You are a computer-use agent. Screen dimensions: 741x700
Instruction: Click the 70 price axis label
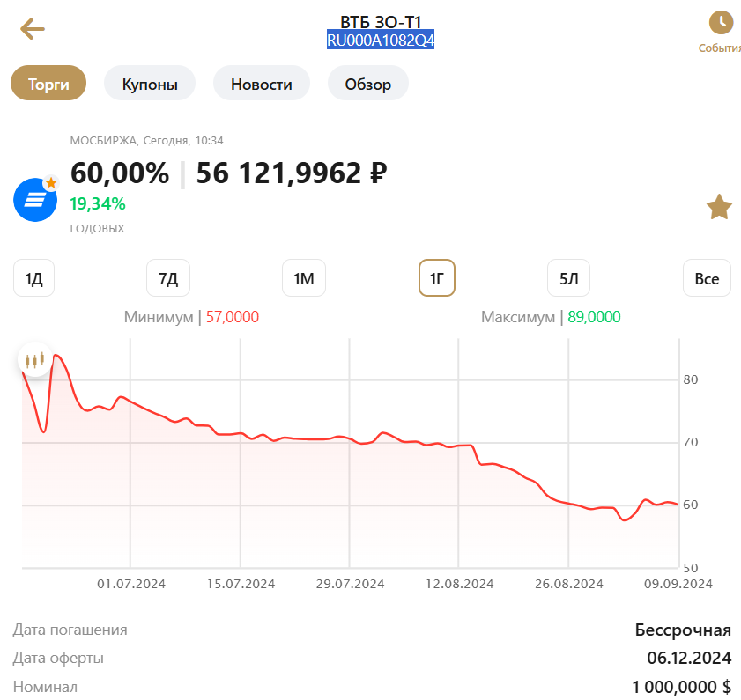pyautogui.click(x=691, y=443)
